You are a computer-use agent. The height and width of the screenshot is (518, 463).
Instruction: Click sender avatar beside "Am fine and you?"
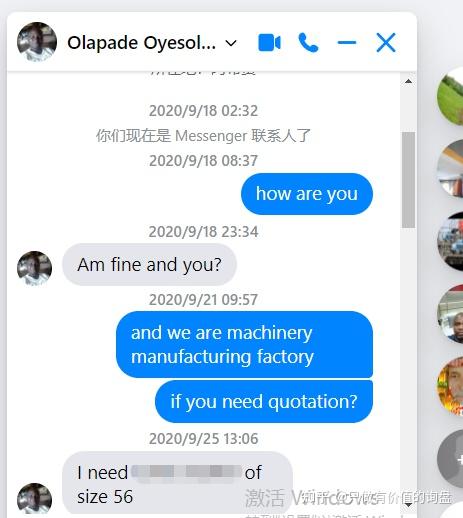tap(34, 268)
